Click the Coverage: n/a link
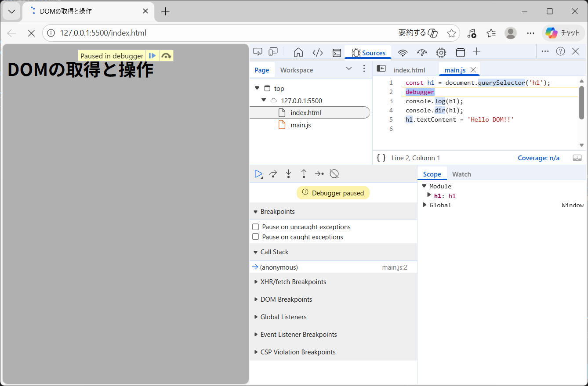The height and width of the screenshot is (386, 588). click(x=538, y=158)
